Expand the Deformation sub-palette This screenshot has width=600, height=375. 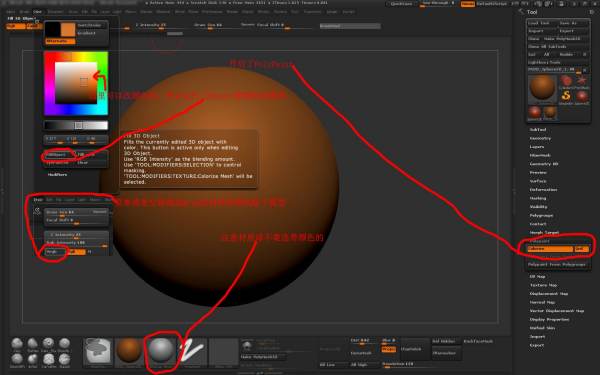(543, 190)
